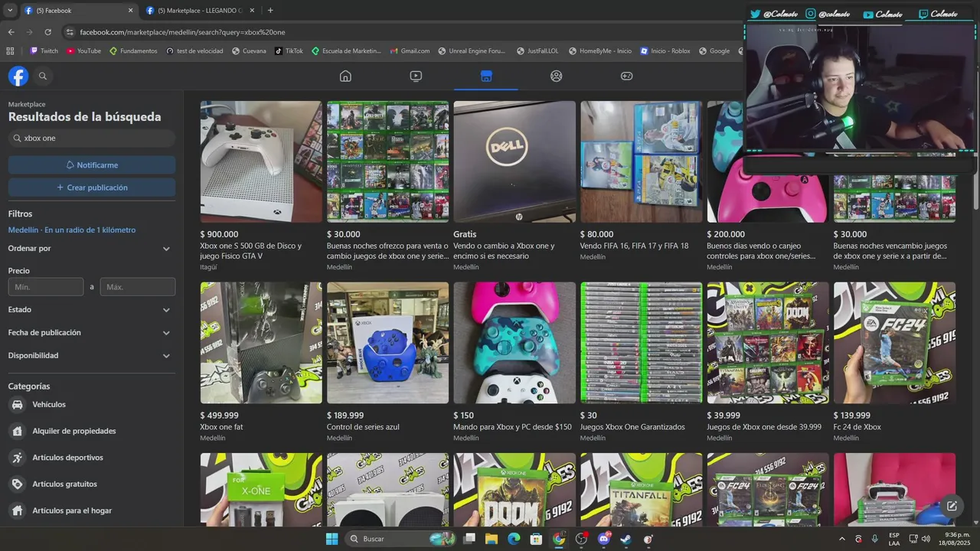The image size is (980, 551).
Task: Open File Explorer from the taskbar
Action: (x=491, y=539)
